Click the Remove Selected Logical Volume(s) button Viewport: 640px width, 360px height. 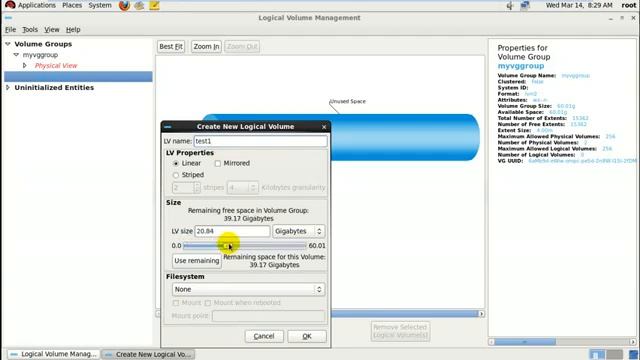coord(400,331)
